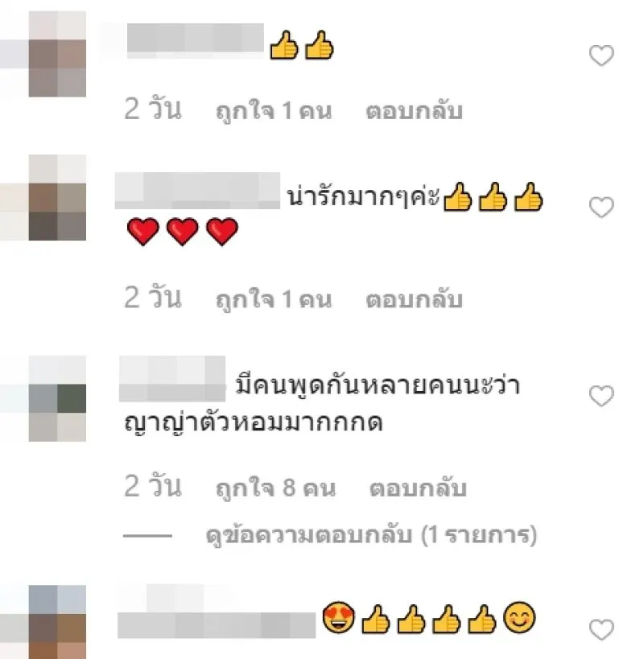The image size is (644, 659).
Task: Open avatar of the ญาญ่าตัวหอม commenter
Action: click(x=57, y=398)
